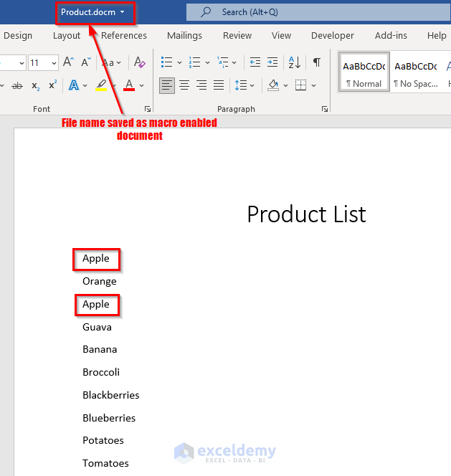Viewport: 451px width, 476px height.
Task: Select Justify alignment button
Action: (219, 85)
